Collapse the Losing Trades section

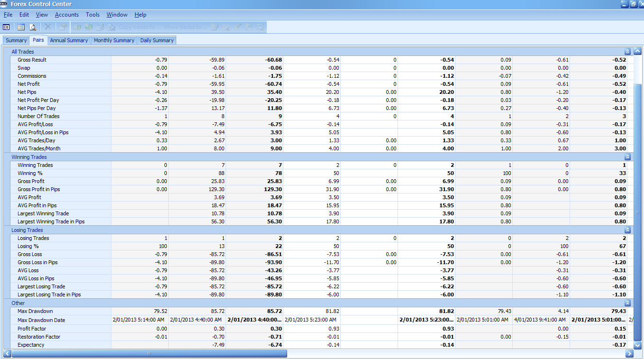tap(627, 230)
